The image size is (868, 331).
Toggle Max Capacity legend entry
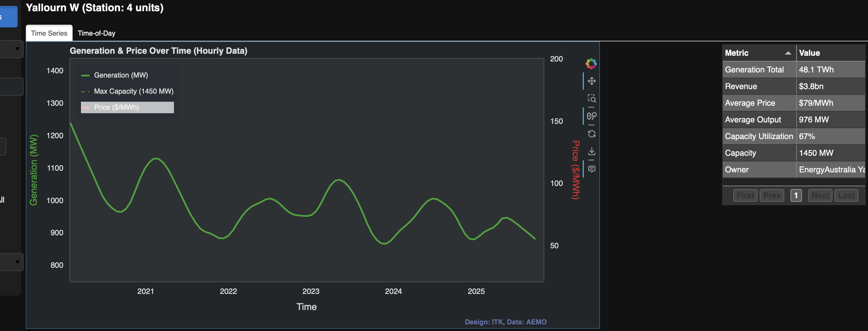(133, 91)
